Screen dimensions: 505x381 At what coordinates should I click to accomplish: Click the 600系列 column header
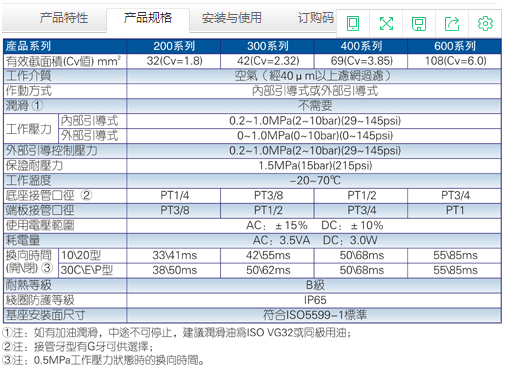(455, 46)
